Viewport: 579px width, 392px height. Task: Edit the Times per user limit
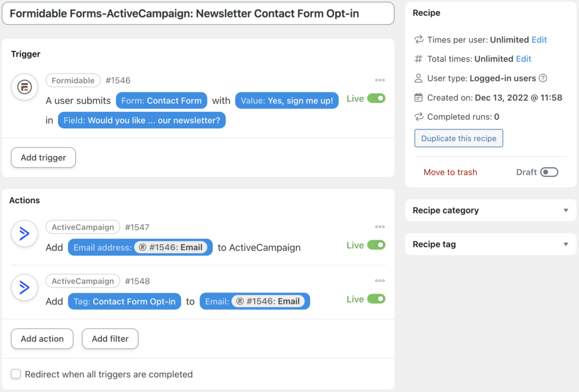pos(539,40)
